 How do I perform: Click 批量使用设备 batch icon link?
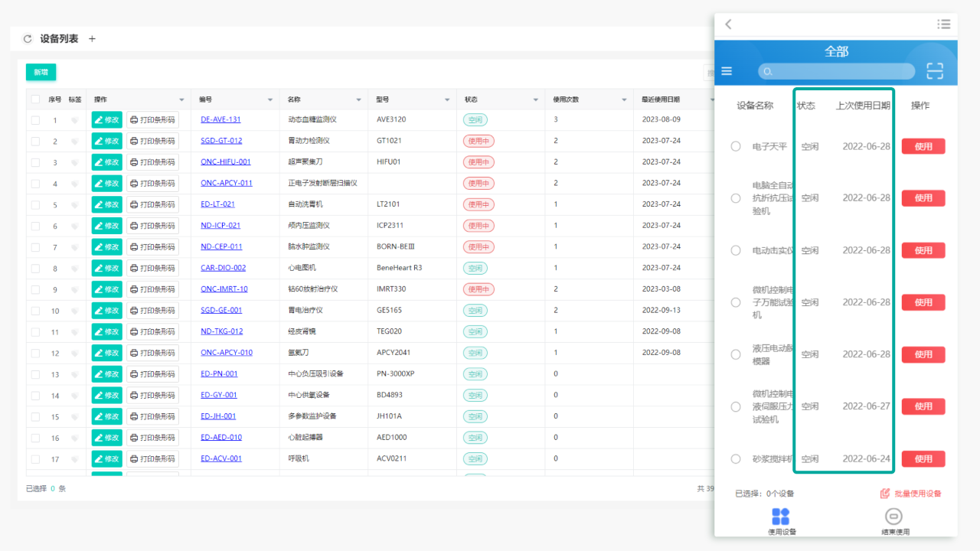click(910, 494)
